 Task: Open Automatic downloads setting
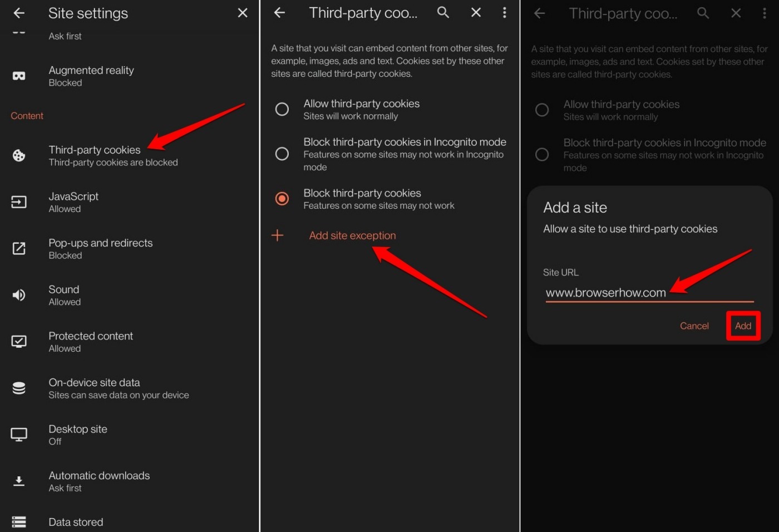click(130, 481)
